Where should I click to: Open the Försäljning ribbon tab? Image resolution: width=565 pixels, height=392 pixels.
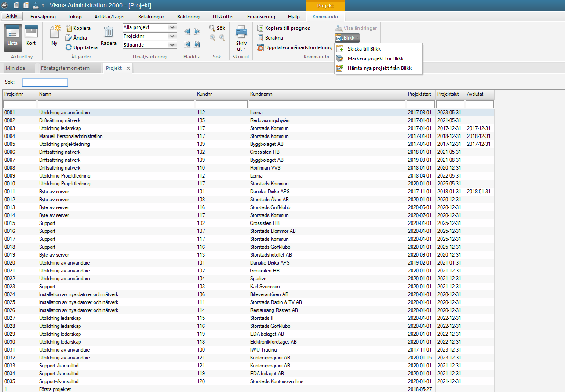[43, 17]
